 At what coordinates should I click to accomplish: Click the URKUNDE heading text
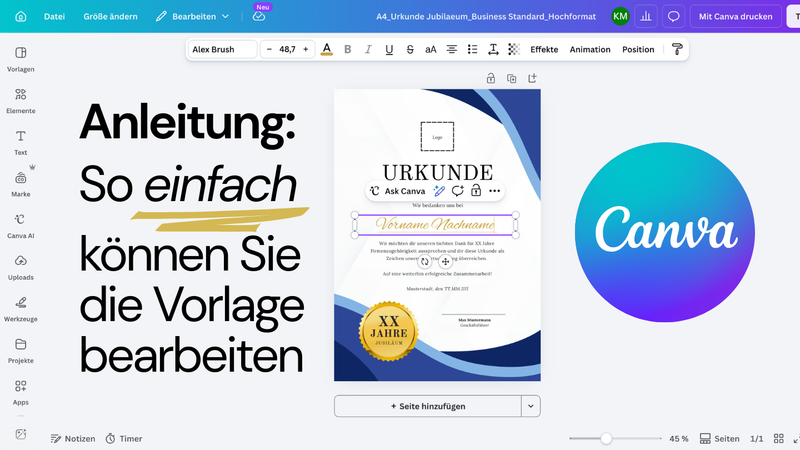click(x=438, y=172)
